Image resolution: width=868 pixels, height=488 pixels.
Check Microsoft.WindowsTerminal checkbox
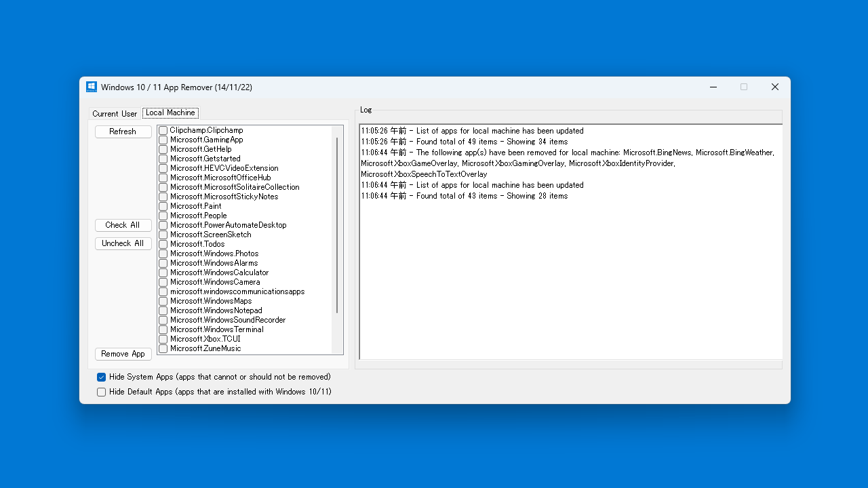coord(163,329)
